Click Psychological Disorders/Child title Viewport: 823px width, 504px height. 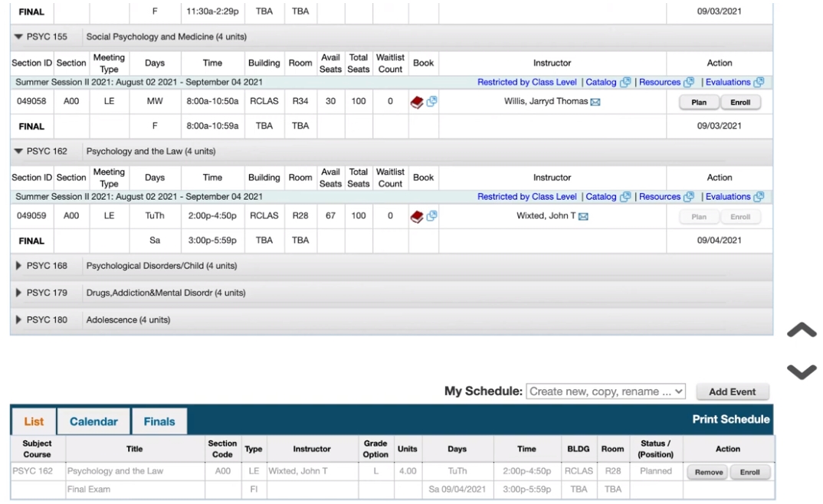162,266
